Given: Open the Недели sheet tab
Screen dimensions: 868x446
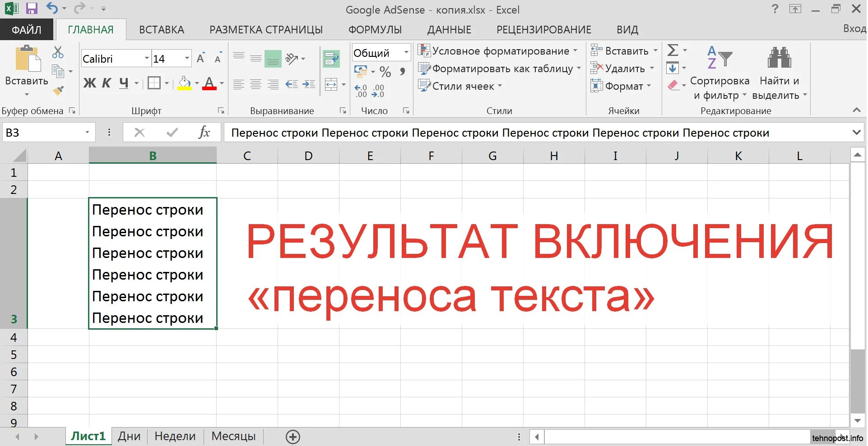Looking at the screenshot, I should point(175,436).
